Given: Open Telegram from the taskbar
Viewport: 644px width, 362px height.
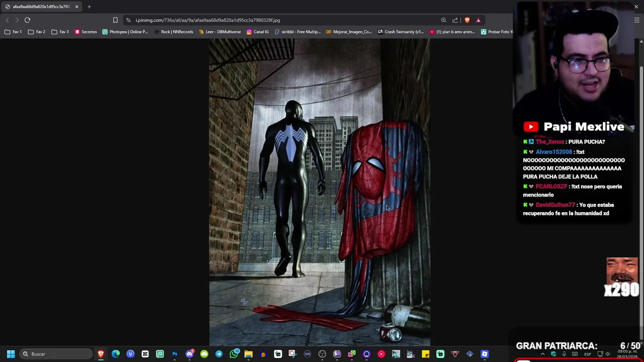Looking at the screenshot, I should (x=219, y=354).
